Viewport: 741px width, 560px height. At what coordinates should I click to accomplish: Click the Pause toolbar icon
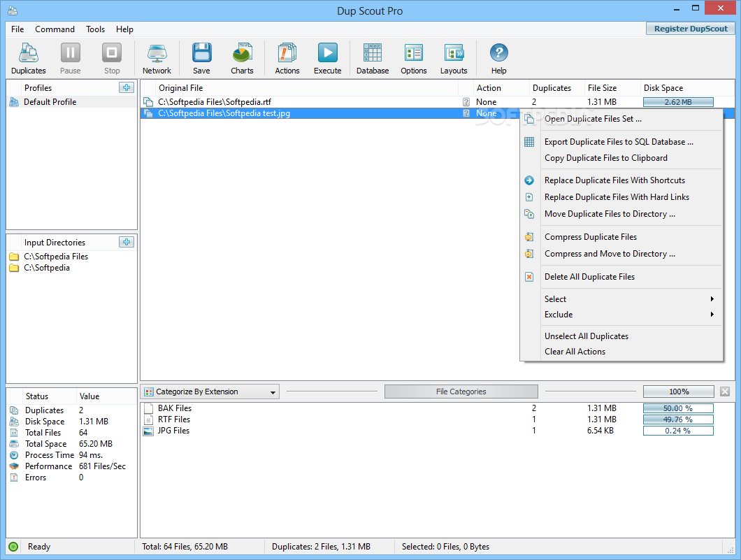coord(71,58)
